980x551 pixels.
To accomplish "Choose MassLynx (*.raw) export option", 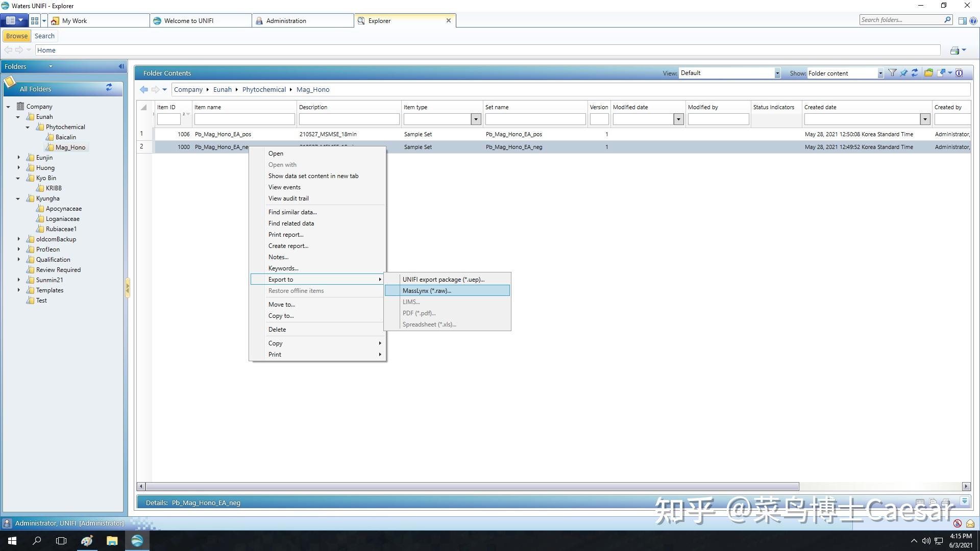I will 427,291.
